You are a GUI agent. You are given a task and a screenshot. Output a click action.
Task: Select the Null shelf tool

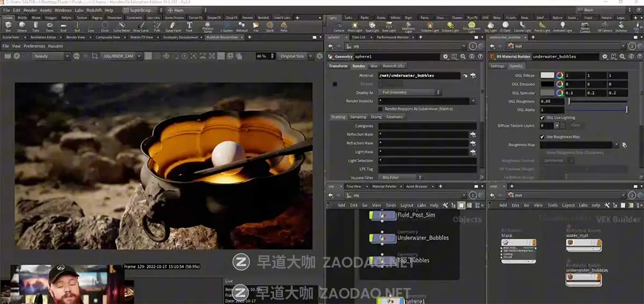(77, 27)
